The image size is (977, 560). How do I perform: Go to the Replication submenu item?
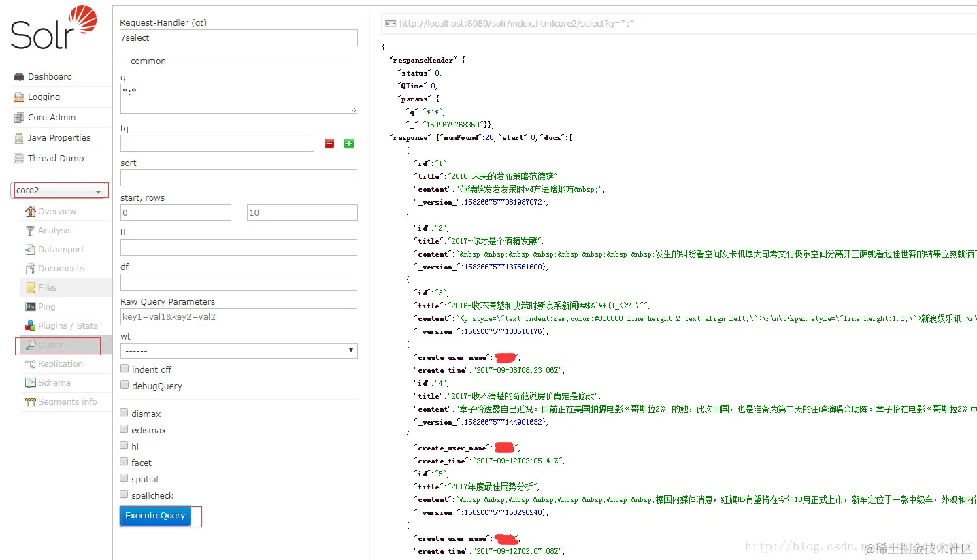pyautogui.click(x=61, y=364)
